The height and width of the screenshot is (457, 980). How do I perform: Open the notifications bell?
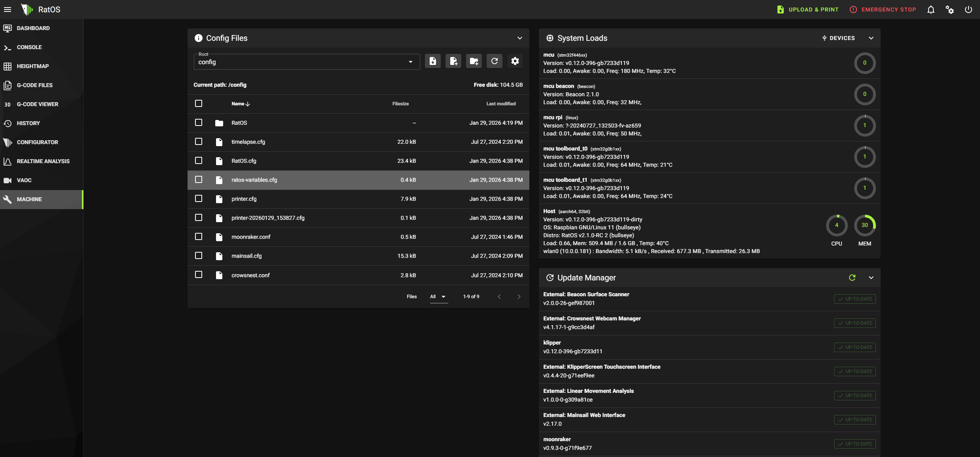click(x=931, y=10)
